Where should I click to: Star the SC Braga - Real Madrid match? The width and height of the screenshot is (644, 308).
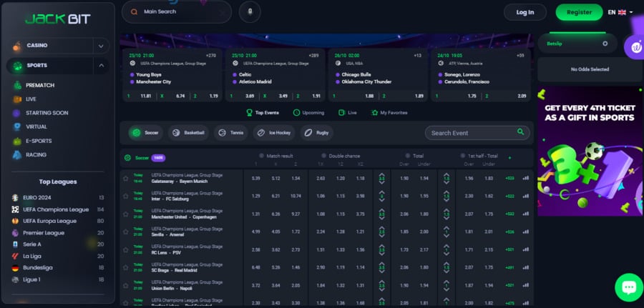pos(126,267)
